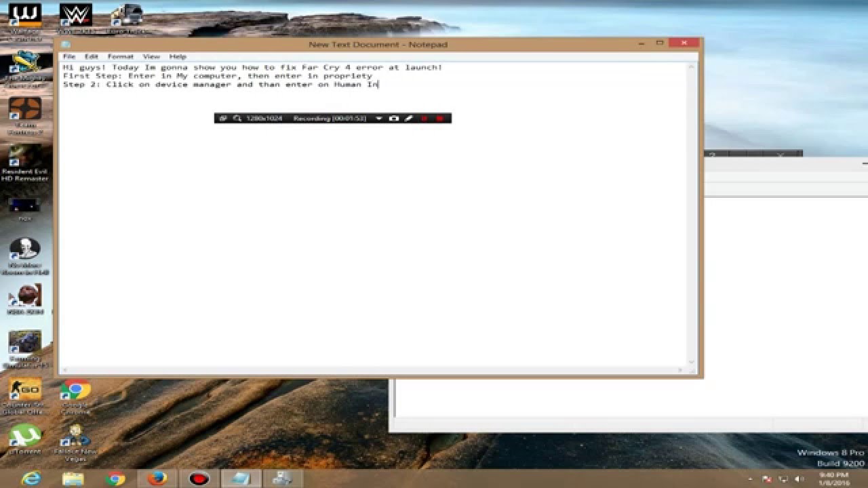Maximize the Notepad window
Screen dimensions: 868x488
tap(659, 43)
